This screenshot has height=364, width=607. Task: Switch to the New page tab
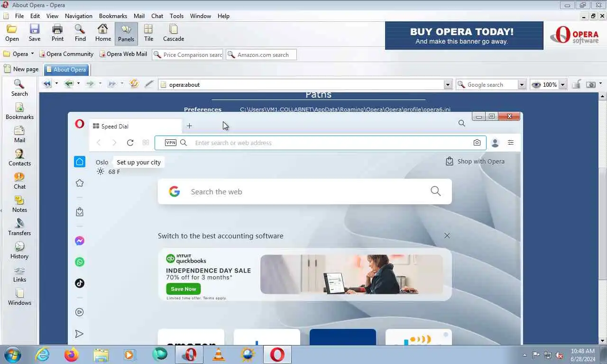pyautogui.click(x=21, y=69)
